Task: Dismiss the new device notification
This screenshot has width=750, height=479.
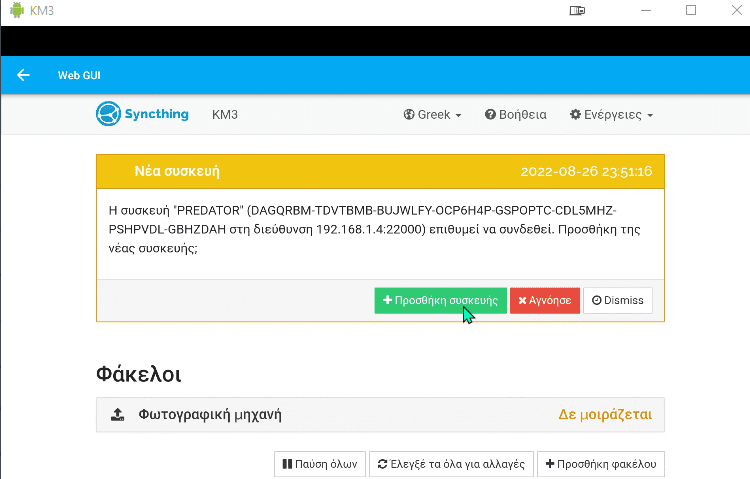Action: click(618, 301)
